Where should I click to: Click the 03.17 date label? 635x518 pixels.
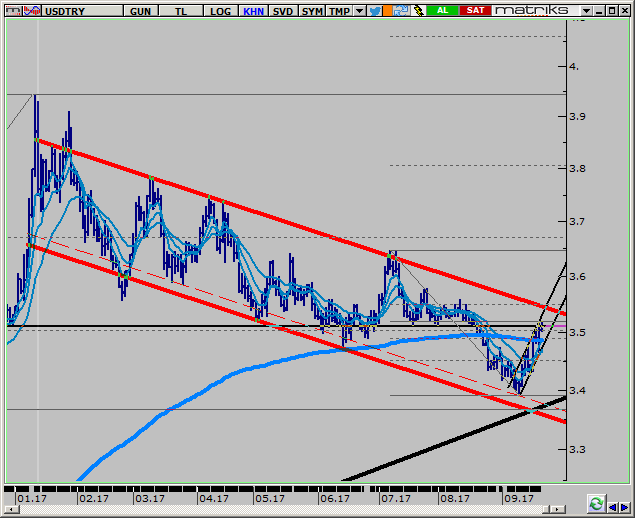click(150, 499)
